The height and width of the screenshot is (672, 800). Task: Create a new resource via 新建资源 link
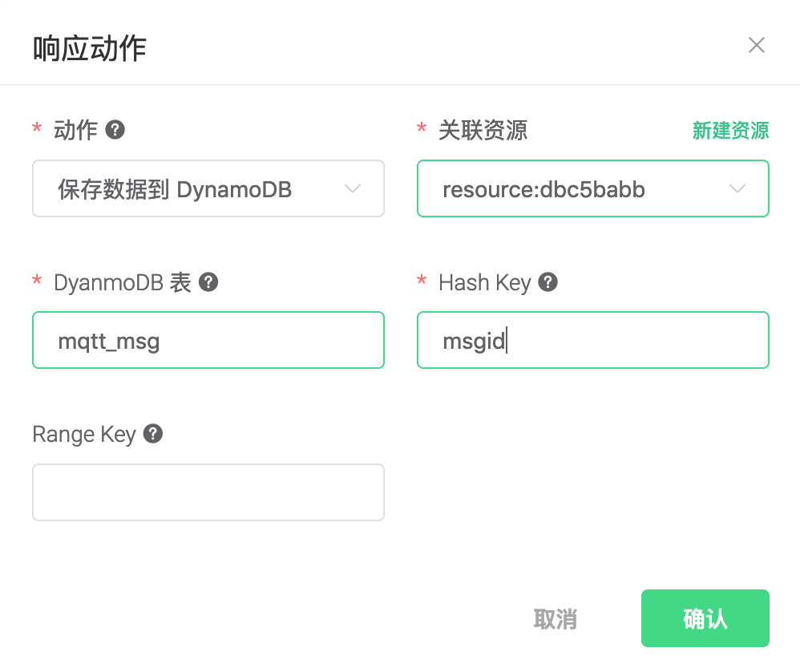[x=730, y=130]
